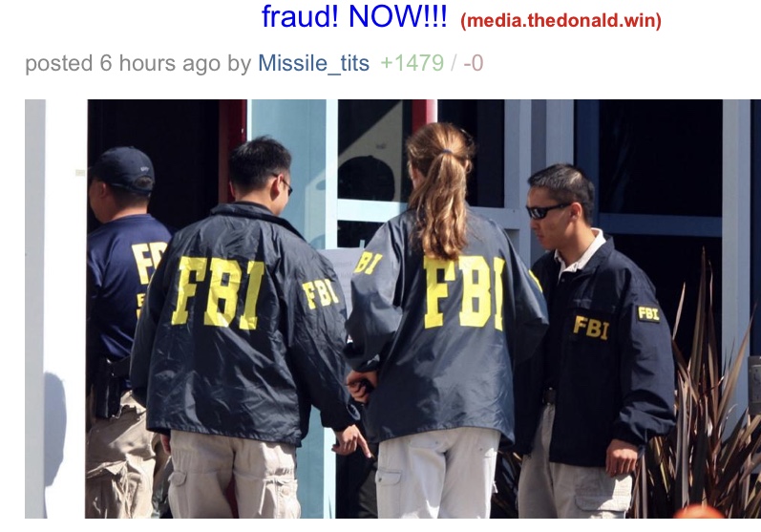Click the FBI lettering on the ponytailed woman's jacket
The height and width of the screenshot is (532, 761).
[464, 292]
